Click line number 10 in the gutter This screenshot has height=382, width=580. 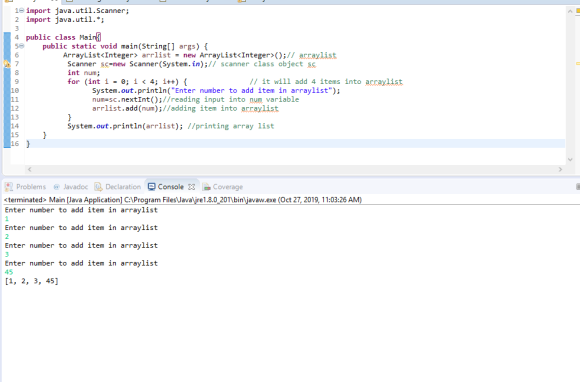point(15,91)
